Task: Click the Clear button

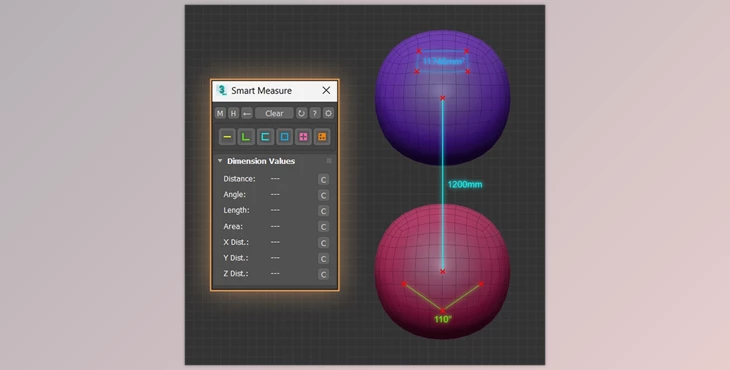Action: click(x=274, y=113)
